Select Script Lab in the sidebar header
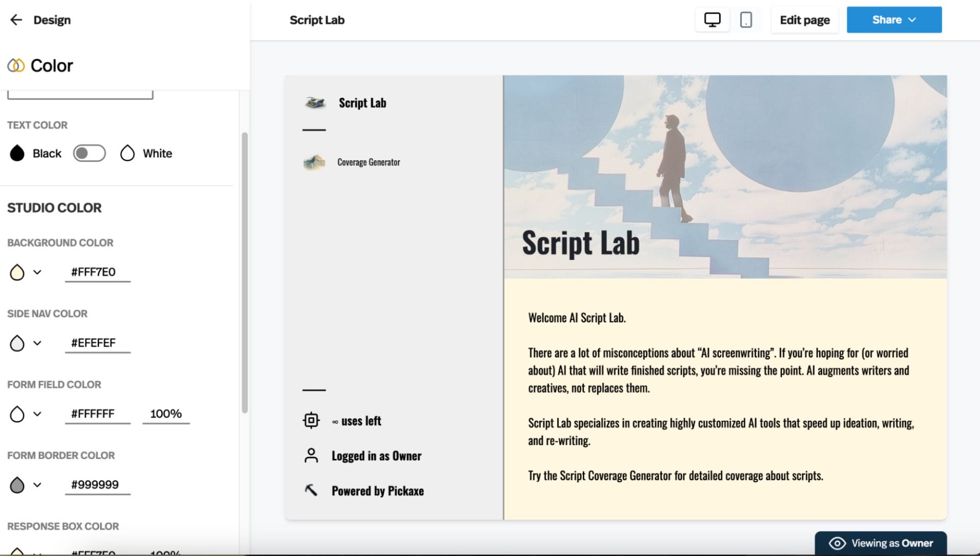 pyautogui.click(x=362, y=103)
